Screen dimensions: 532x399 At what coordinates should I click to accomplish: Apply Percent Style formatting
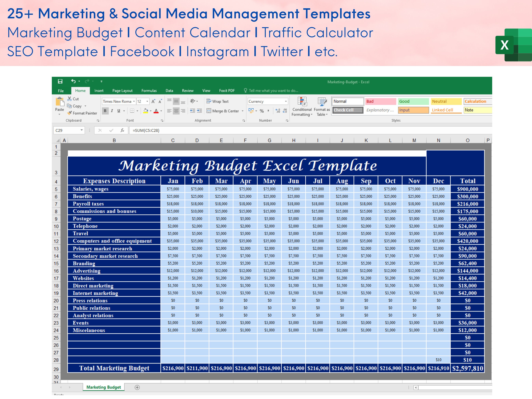(261, 111)
